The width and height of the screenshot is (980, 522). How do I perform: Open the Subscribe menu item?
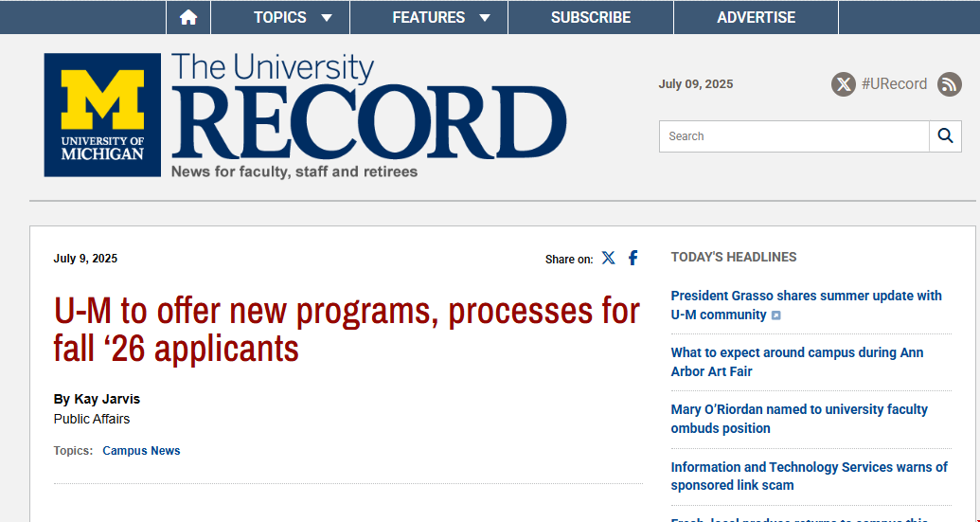(x=591, y=17)
